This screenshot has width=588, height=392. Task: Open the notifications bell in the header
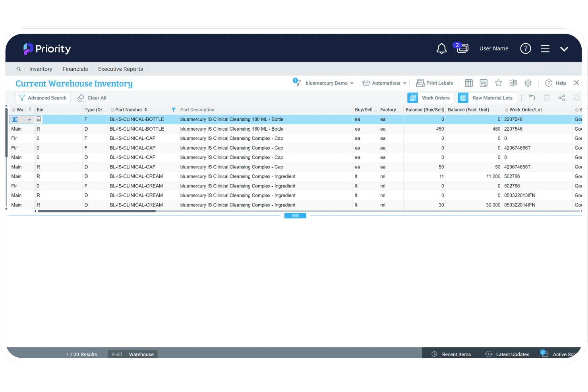point(441,48)
